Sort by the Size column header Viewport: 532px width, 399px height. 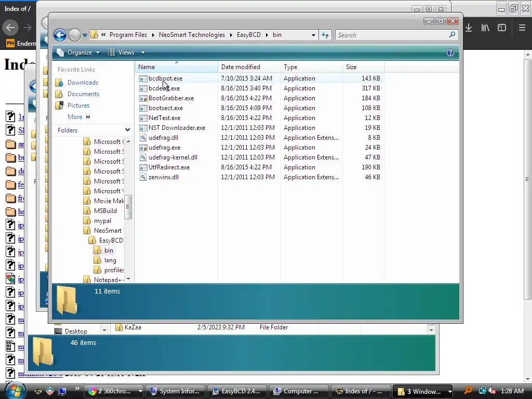coord(363,67)
